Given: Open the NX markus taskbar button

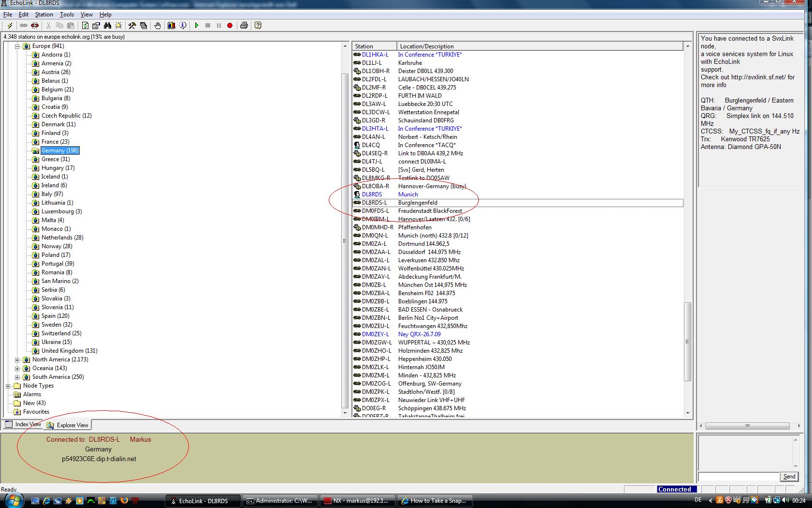Looking at the screenshot, I should point(357,501).
